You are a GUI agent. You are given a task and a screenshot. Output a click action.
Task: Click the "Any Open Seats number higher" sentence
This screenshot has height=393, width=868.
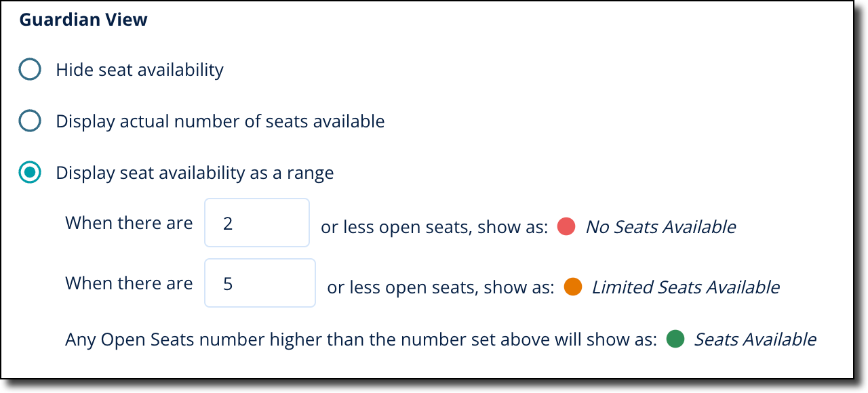point(361,339)
